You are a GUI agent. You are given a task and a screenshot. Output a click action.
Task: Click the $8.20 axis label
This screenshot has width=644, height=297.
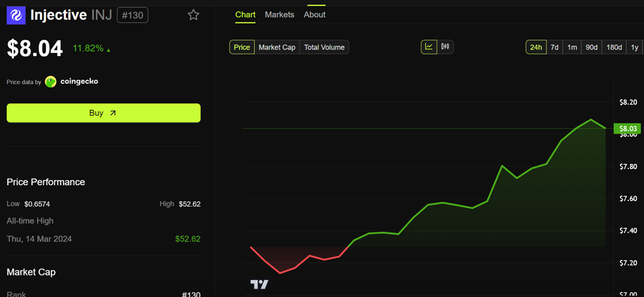point(628,103)
